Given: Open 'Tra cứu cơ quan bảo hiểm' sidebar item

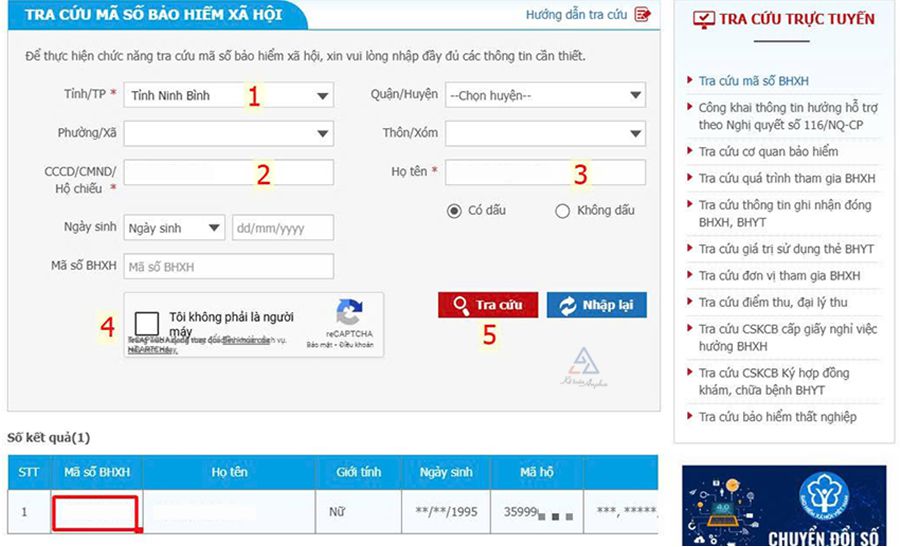Looking at the screenshot, I should 768,151.
